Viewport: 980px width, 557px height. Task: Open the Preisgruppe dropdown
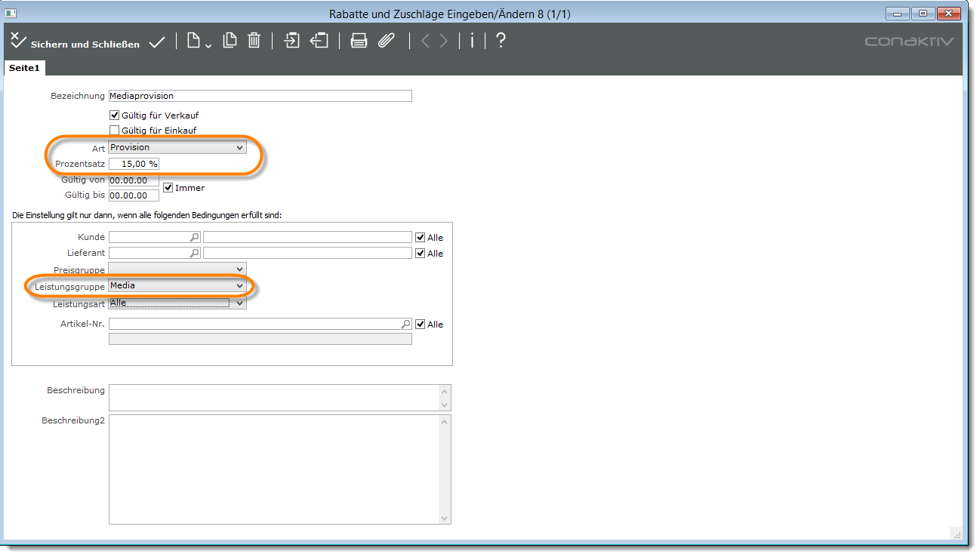[x=177, y=269]
